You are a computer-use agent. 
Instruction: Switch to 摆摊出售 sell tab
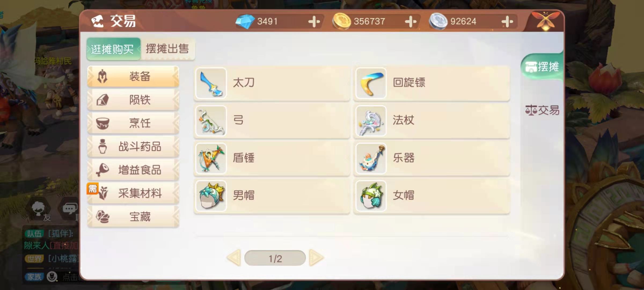point(167,49)
